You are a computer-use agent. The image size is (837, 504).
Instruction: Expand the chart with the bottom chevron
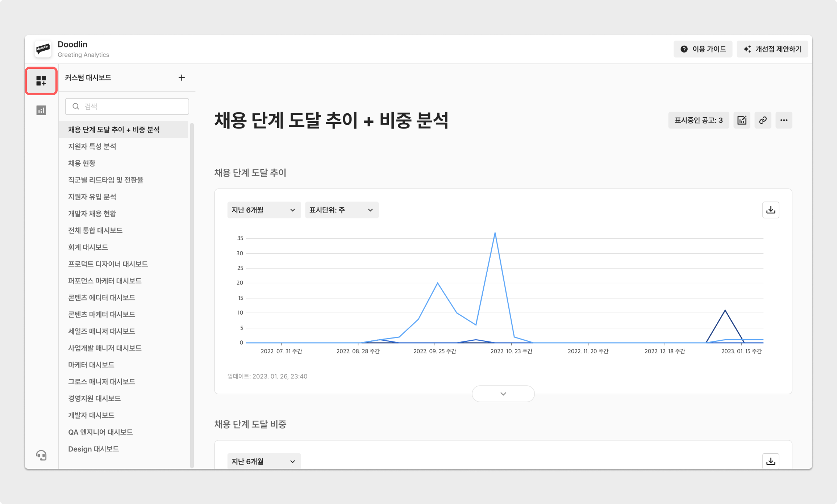(503, 394)
